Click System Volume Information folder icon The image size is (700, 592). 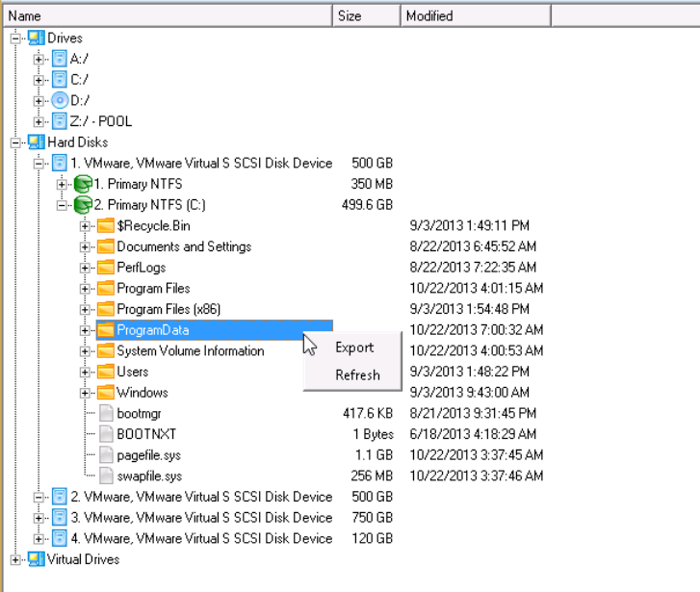(x=105, y=351)
